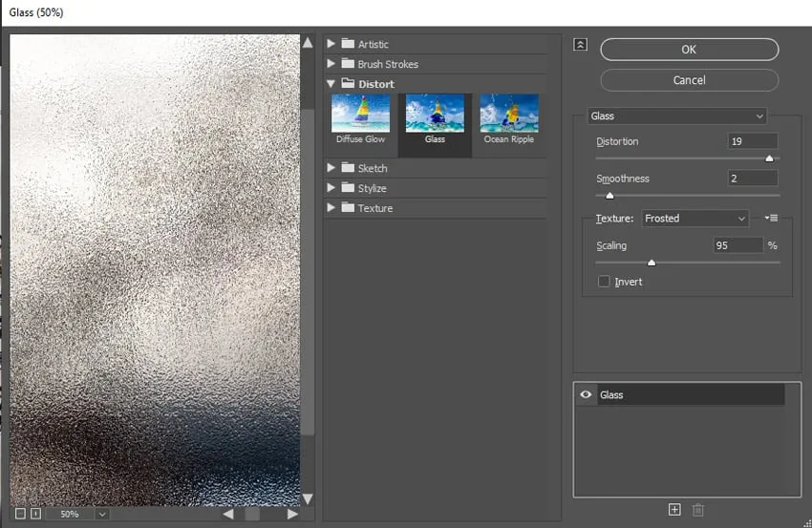812x528 pixels.
Task: Click the zoom out minus button
Action: coord(20,514)
